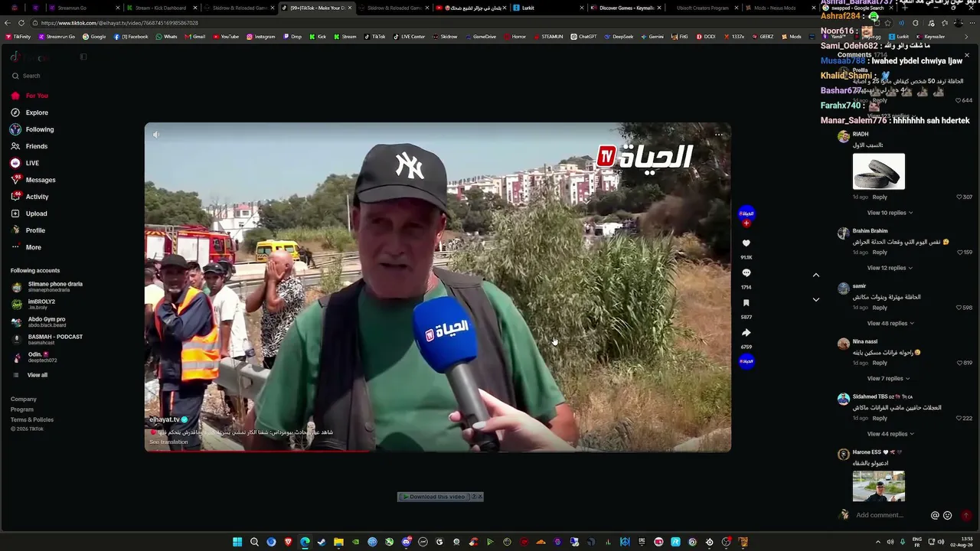Expand View 12 replies under Brahim Brahim
Viewport: 980px width, 551px height.
click(x=890, y=268)
